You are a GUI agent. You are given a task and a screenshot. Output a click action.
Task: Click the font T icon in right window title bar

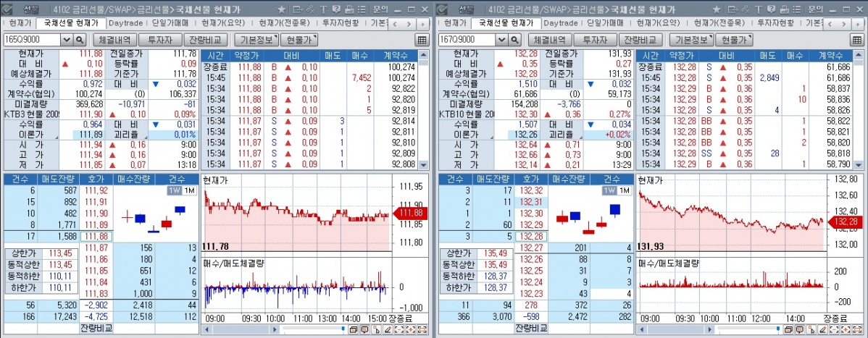coord(758,9)
